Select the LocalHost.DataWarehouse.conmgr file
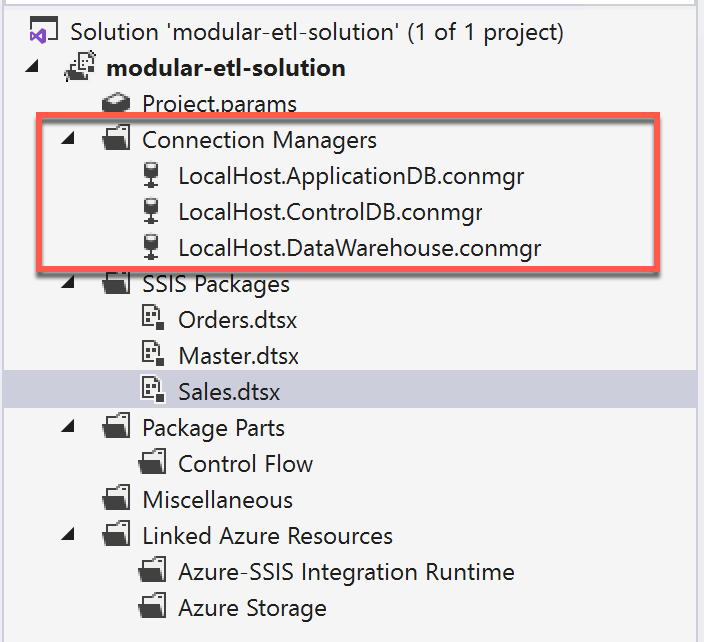This screenshot has height=642, width=704. (359, 248)
